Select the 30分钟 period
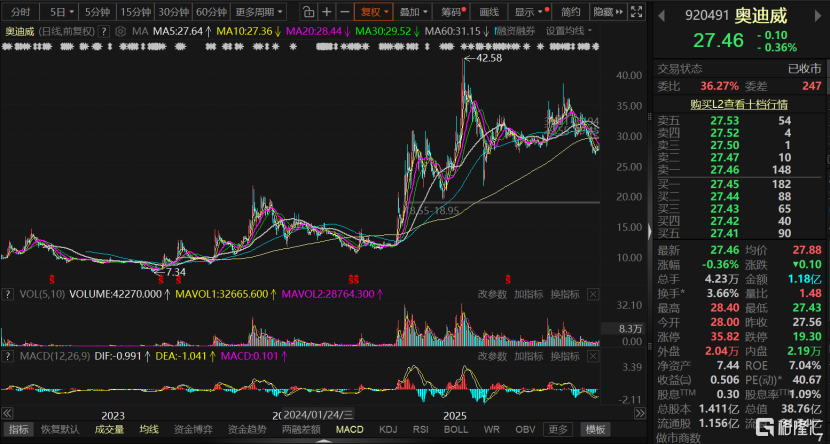This screenshot has height=444, width=830. pyautogui.click(x=173, y=12)
